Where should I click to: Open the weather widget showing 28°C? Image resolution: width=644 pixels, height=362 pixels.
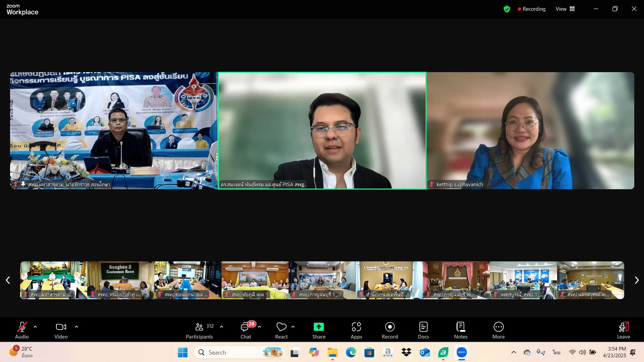click(21, 352)
